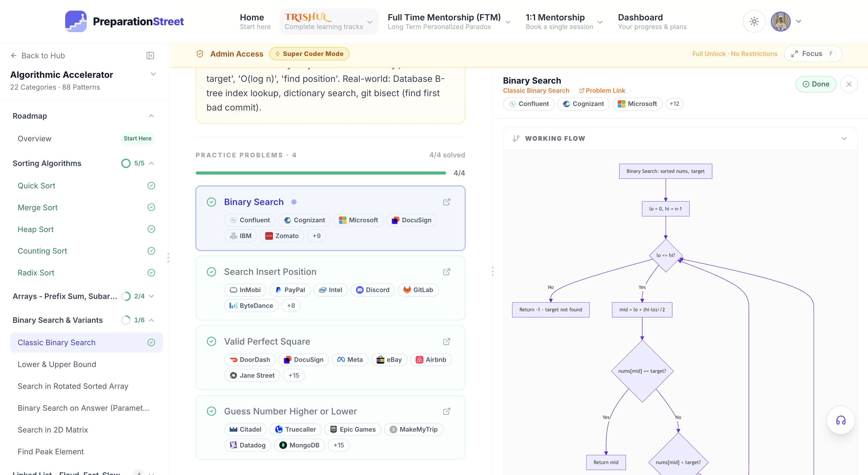868x475 pixels.
Task: Toggle Counting Sort completion check
Action: (x=151, y=251)
